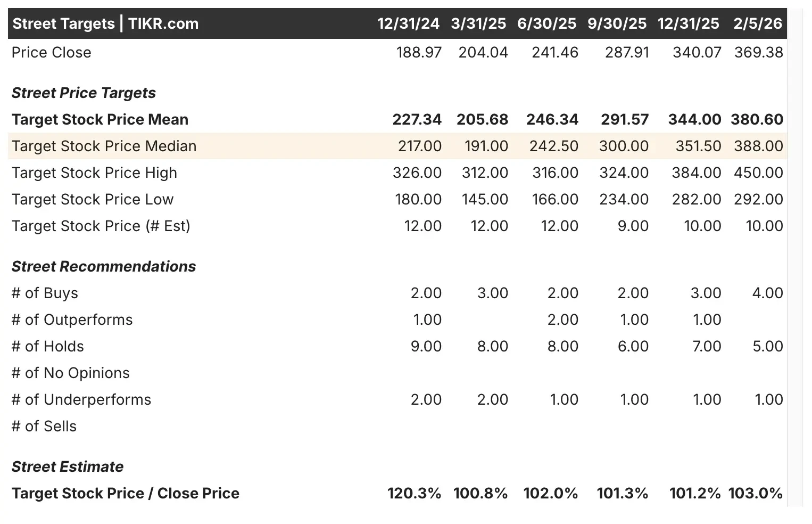Select the 12/31/24 column header
The image size is (812, 524).
[x=408, y=23]
